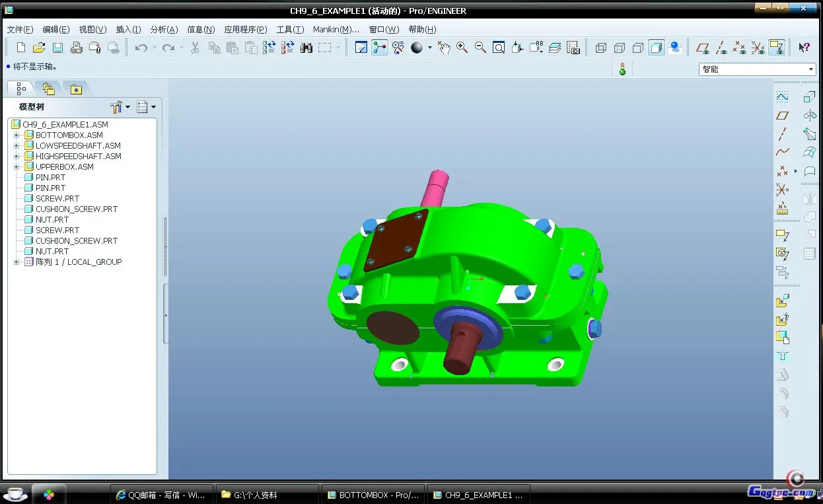The width and height of the screenshot is (823, 504).
Task: Click the Open file folder icon
Action: pyautogui.click(x=39, y=48)
